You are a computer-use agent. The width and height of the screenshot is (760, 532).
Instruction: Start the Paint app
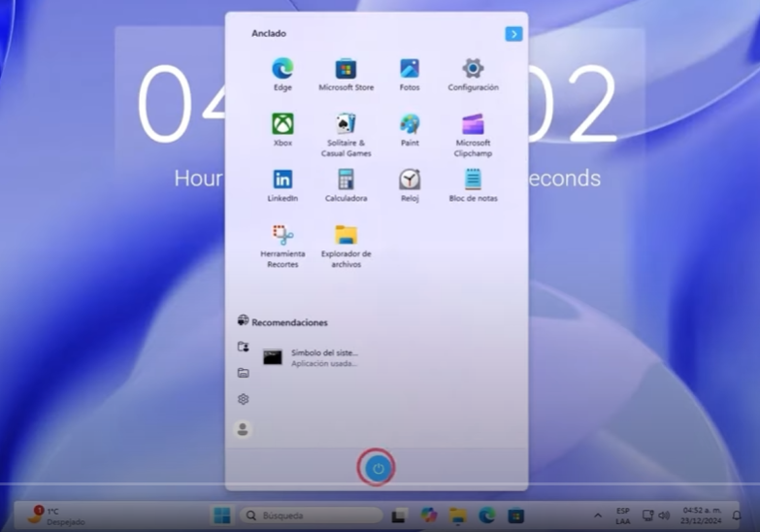click(410, 129)
